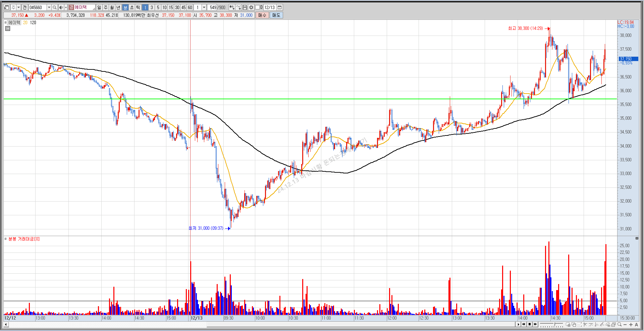The width and height of the screenshot is (644, 331).
Task: Click the 120 moving average label
Action: point(33,22)
